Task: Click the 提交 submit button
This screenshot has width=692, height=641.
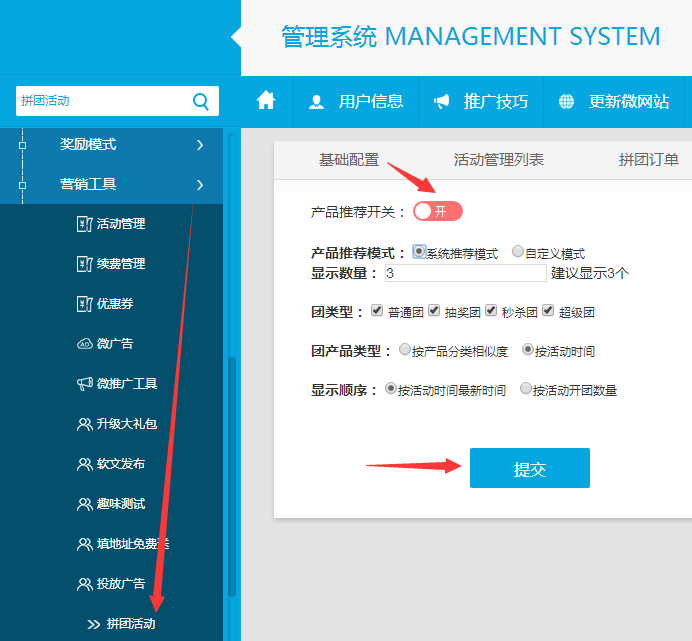Action: click(x=530, y=469)
